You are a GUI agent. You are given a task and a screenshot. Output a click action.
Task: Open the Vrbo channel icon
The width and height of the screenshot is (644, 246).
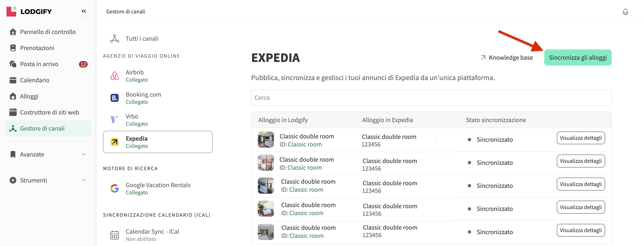point(114,120)
